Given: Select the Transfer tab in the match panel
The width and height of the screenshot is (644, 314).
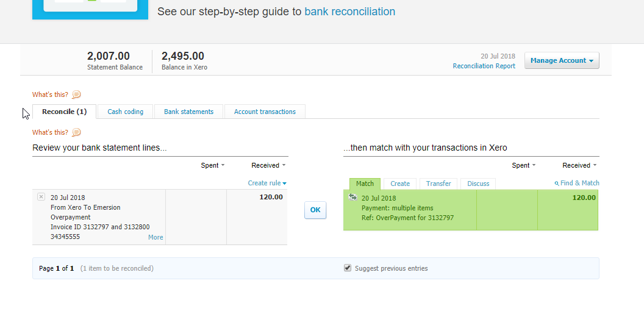Looking at the screenshot, I should coord(438,184).
